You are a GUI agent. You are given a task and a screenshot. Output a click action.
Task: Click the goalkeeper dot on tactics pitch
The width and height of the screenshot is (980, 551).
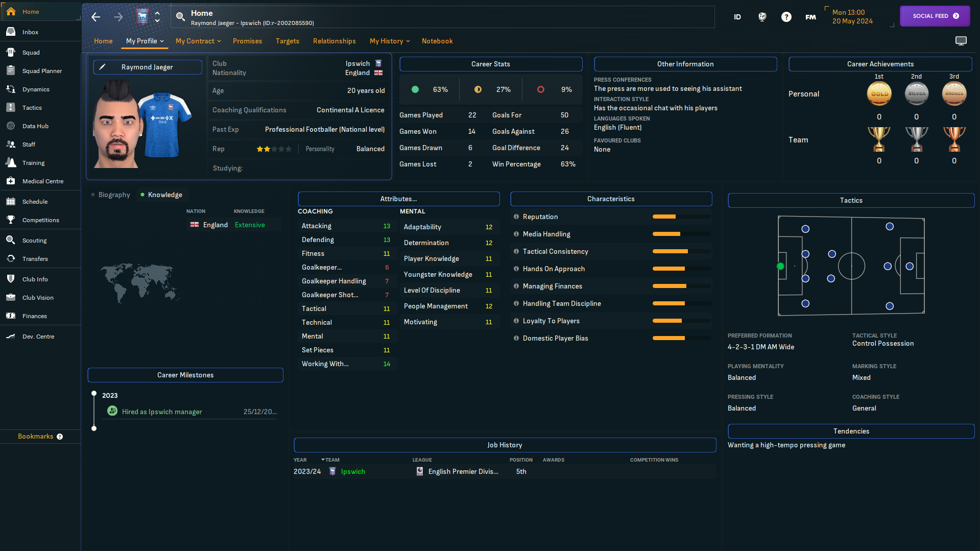(780, 266)
